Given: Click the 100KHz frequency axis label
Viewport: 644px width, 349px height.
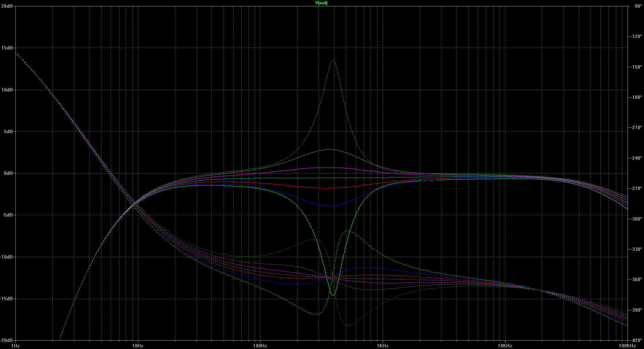Looking at the screenshot, I should point(627,346).
